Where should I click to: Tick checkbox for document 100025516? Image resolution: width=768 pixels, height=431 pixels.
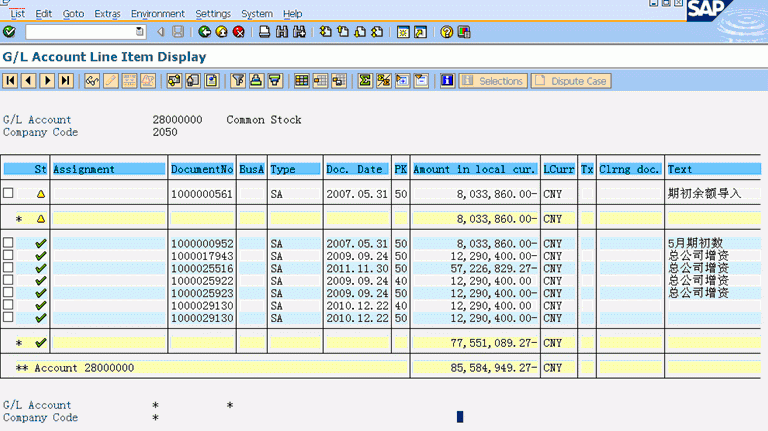tap(8, 267)
